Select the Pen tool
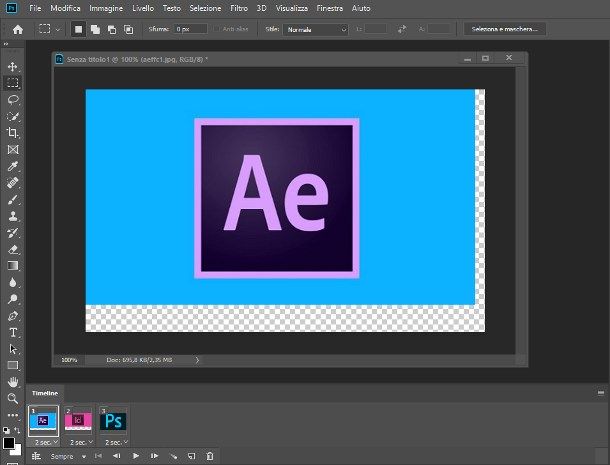The image size is (610, 465). point(12,316)
